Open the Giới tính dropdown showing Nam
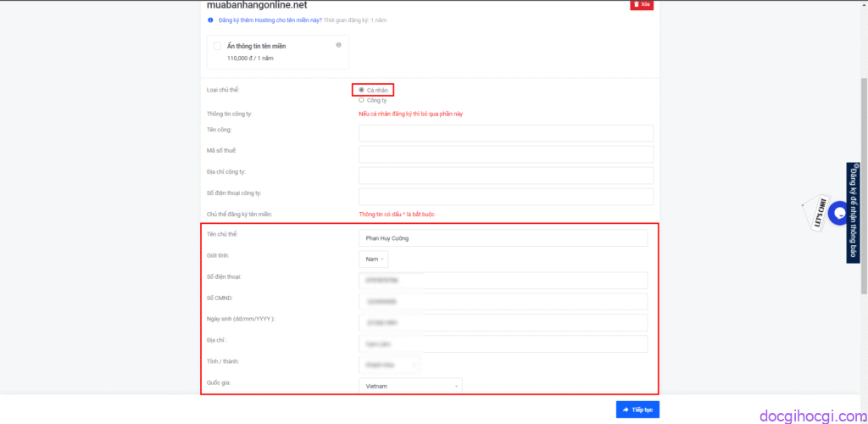868x424 pixels. coord(374,259)
